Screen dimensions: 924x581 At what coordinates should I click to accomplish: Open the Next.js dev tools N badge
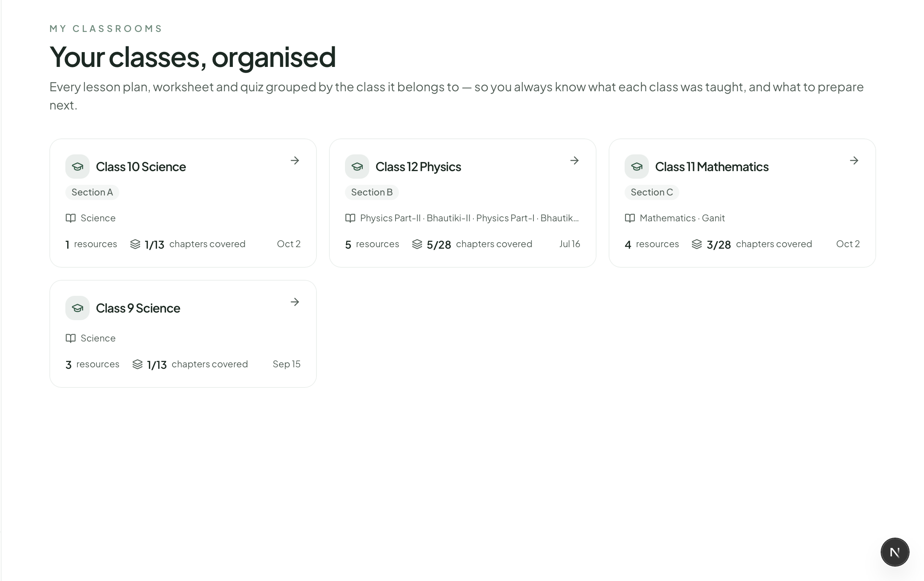tap(895, 552)
